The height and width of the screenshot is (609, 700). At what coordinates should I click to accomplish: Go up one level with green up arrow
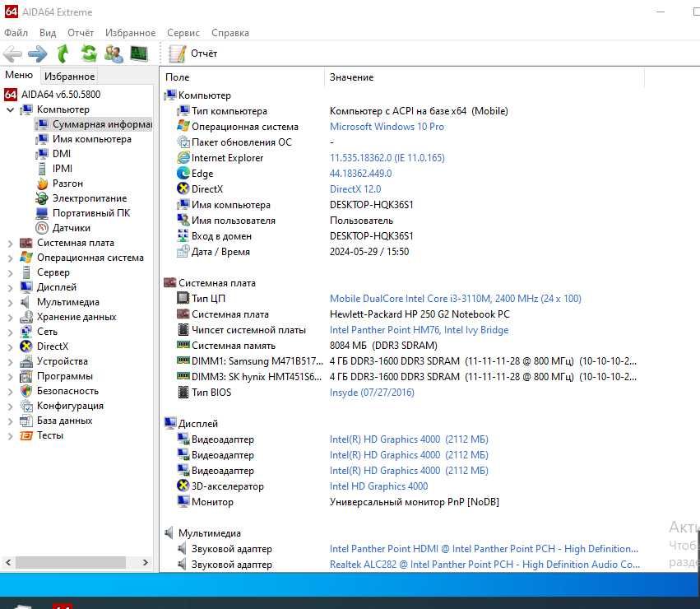[x=63, y=53]
